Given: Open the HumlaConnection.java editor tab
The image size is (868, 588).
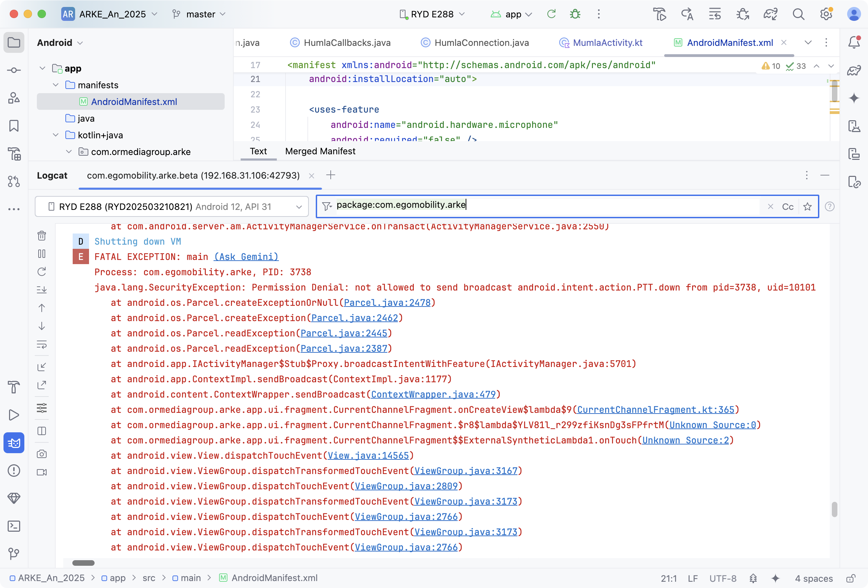Looking at the screenshot, I should point(481,43).
